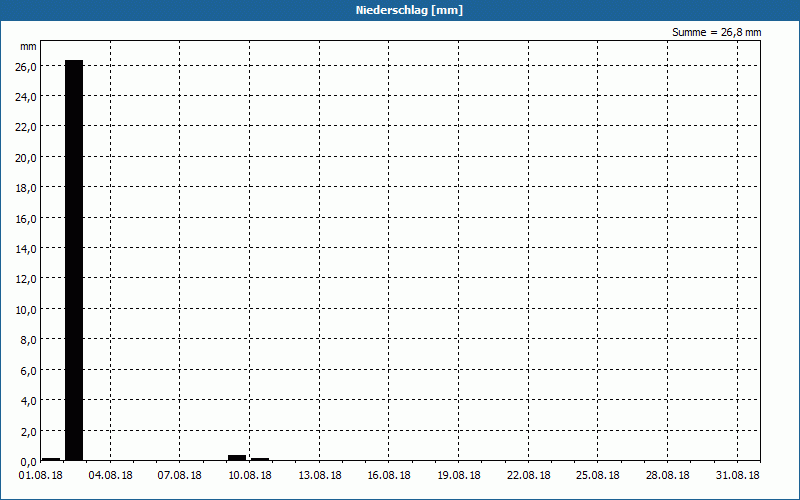Click the Niederschlag [mm] chart title
The height and width of the screenshot is (500, 800).
pos(409,10)
